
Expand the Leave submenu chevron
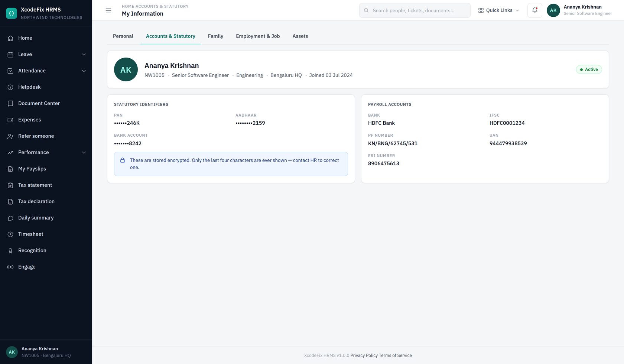[x=84, y=55]
